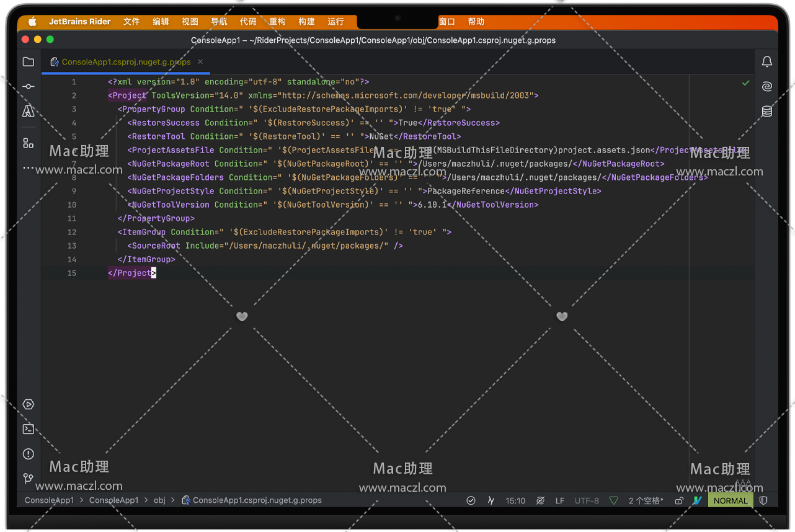Open the Azure explorer sidebar icon
Screen dimensions: 795x532
tap(29, 112)
